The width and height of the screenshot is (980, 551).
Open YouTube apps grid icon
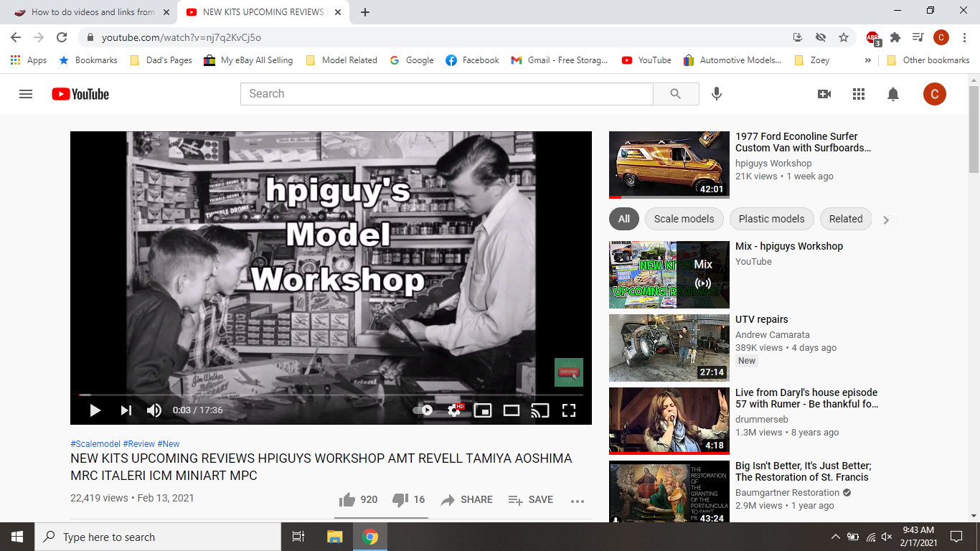tap(859, 94)
